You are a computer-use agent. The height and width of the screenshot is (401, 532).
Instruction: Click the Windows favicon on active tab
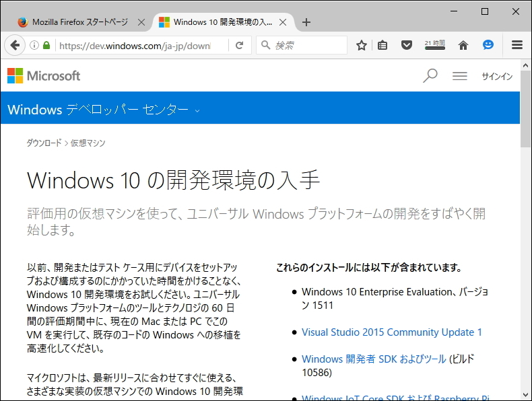click(164, 22)
